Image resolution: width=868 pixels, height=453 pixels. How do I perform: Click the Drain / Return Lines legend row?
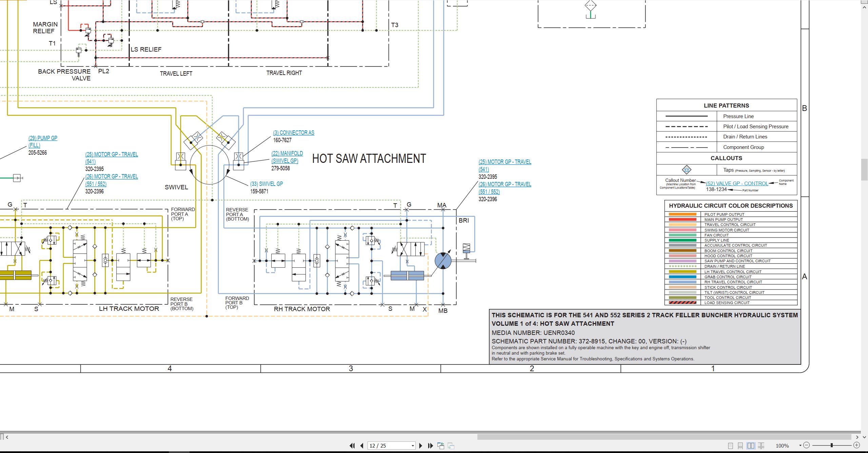(727, 137)
